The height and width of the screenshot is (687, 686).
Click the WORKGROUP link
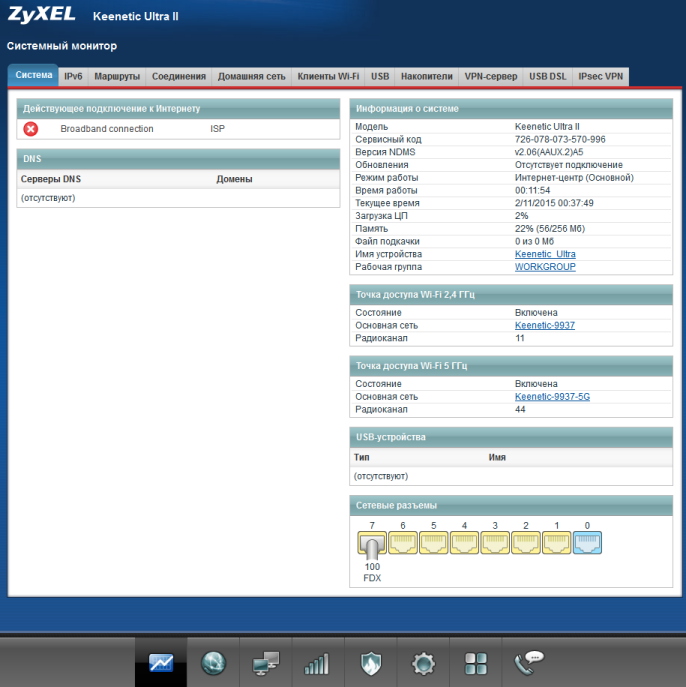[x=545, y=267]
